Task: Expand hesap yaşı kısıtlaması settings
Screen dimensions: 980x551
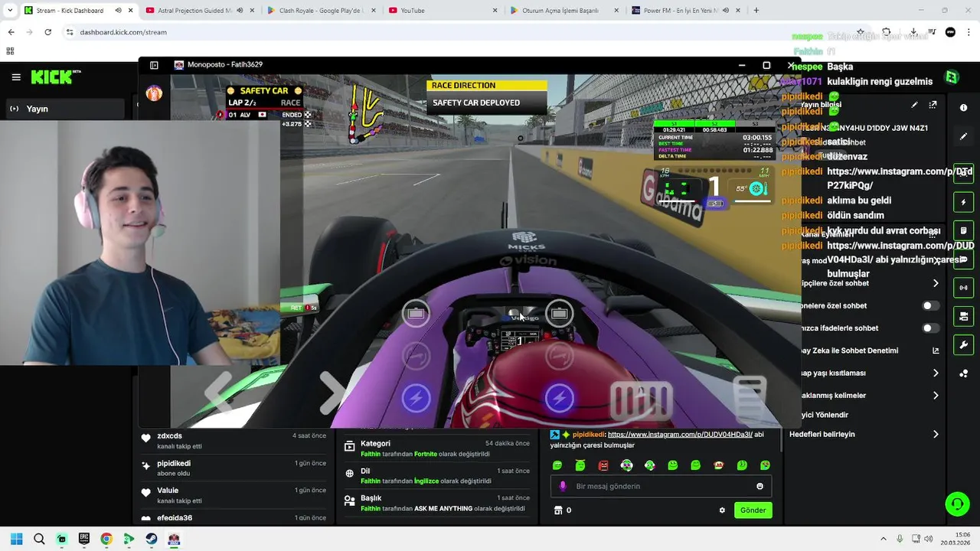Action: point(936,373)
